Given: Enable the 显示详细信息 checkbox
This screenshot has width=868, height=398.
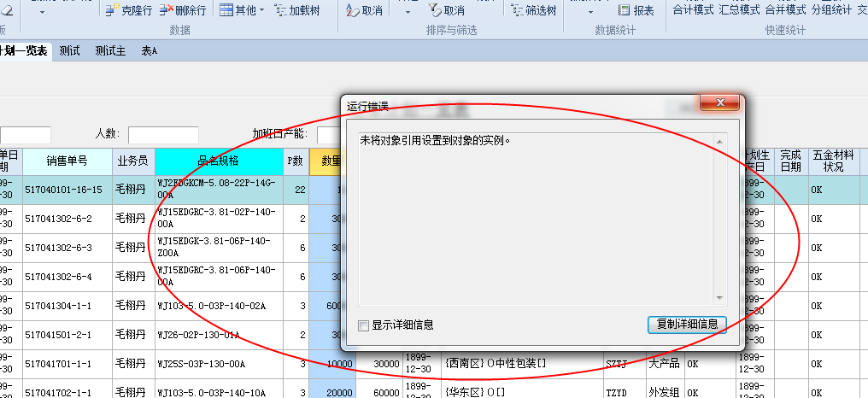Looking at the screenshot, I should click(363, 325).
